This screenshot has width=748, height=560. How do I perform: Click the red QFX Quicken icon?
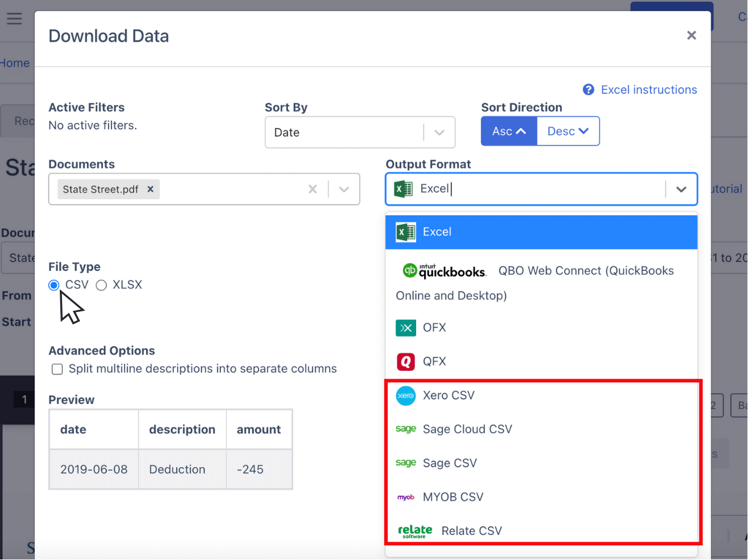click(406, 361)
